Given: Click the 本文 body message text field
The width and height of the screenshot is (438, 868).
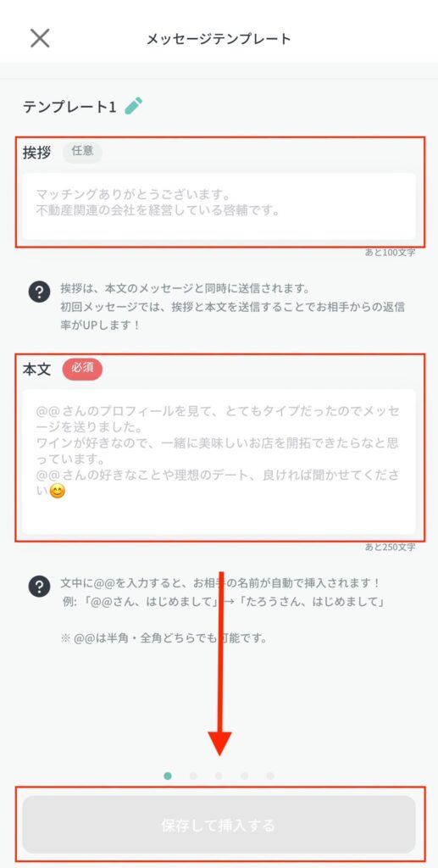Looking at the screenshot, I should (219, 462).
